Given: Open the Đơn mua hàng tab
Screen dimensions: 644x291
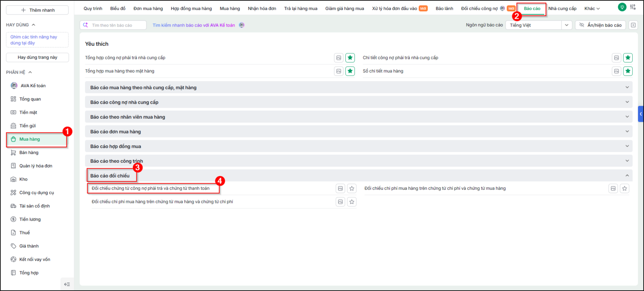Looking at the screenshot, I should click(148, 8).
